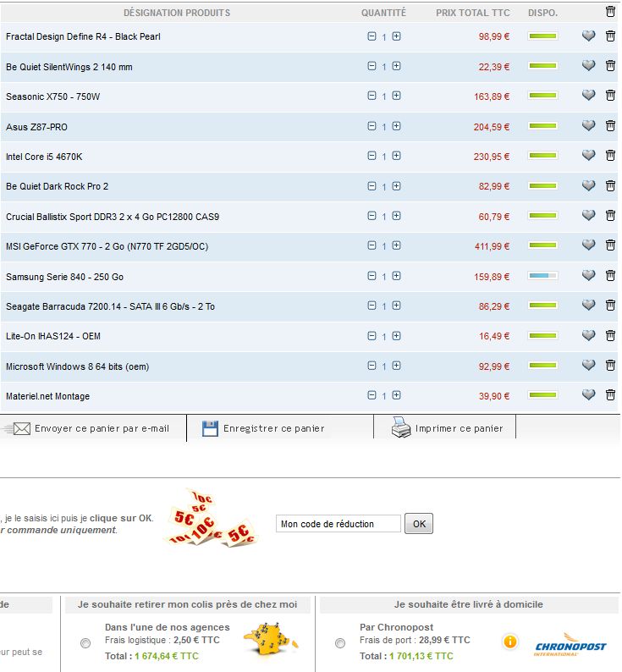Decrease quantity of Seasonic X750 - 750W

coord(372,96)
